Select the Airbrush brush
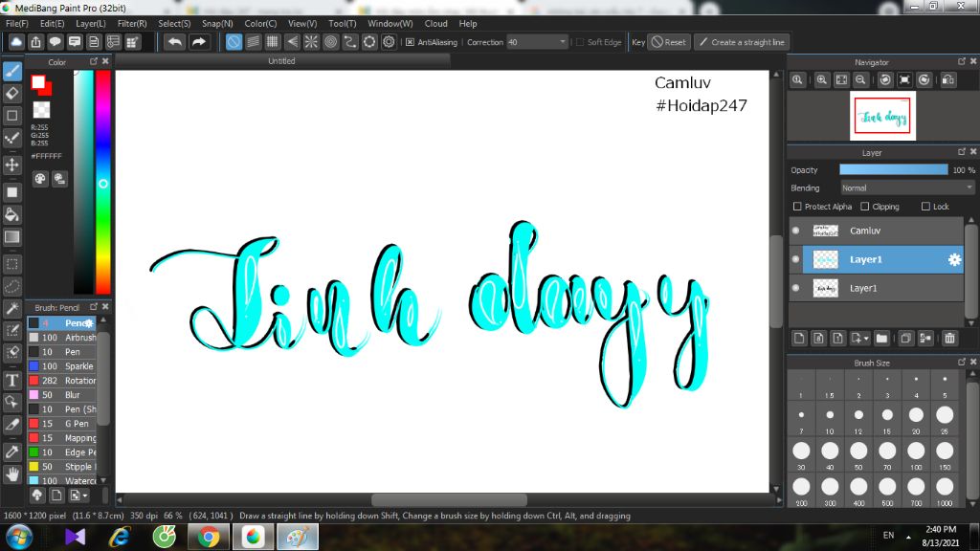 (62, 338)
